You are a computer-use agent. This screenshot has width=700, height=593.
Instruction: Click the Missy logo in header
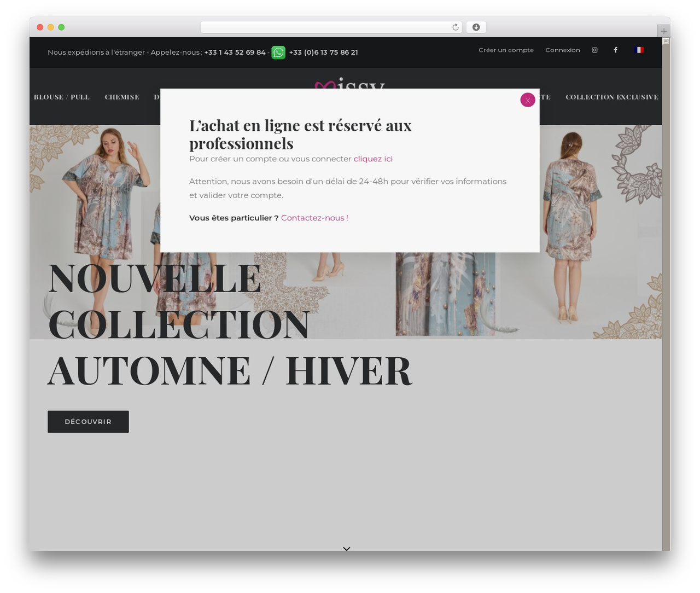pos(350,84)
